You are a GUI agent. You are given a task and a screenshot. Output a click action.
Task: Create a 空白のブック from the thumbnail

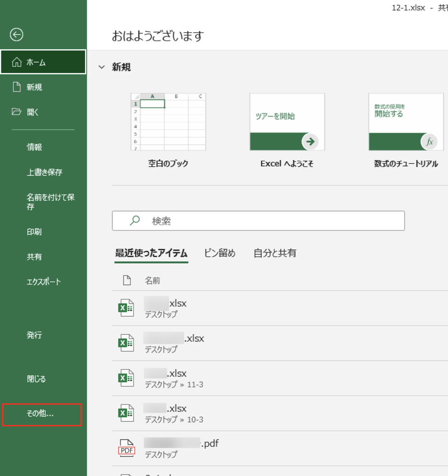pyautogui.click(x=168, y=122)
